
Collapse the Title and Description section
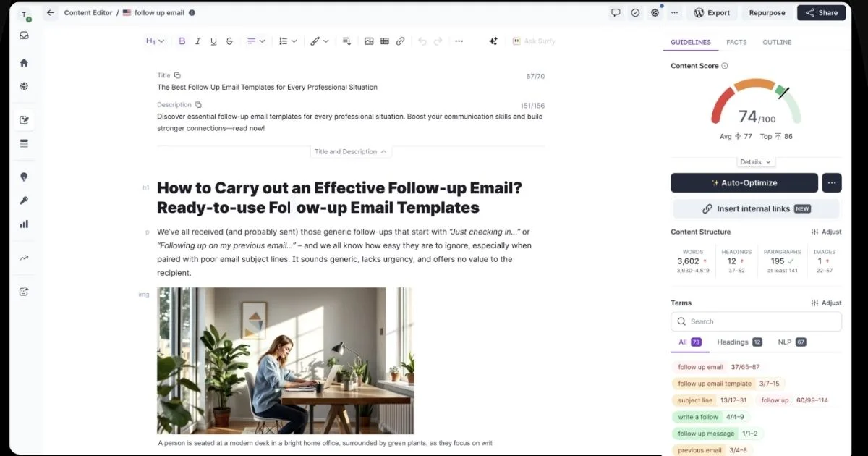[x=351, y=152]
